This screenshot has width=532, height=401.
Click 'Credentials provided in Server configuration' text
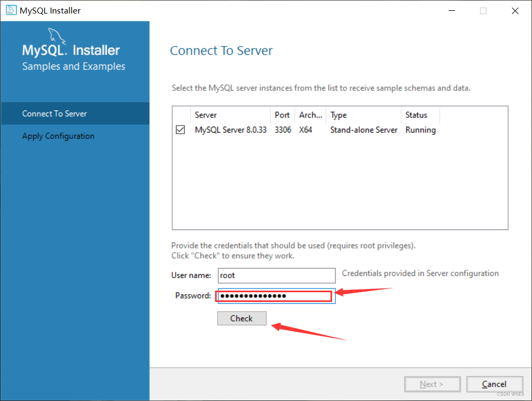(x=420, y=273)
